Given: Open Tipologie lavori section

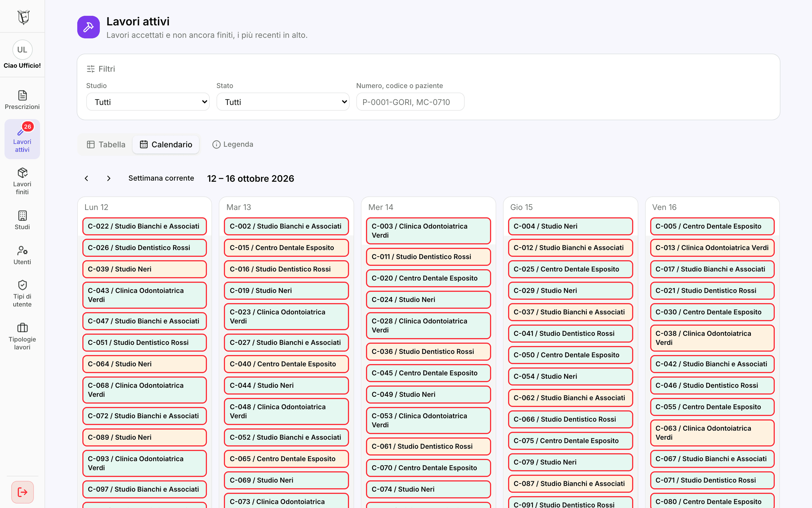Looking at the screenshot, I should coord(22,337).
